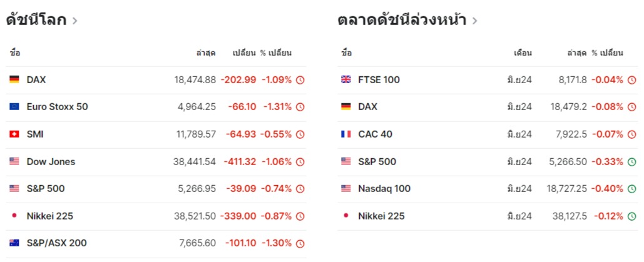Click the green clock icon on S&P 500 futures row

631,162
